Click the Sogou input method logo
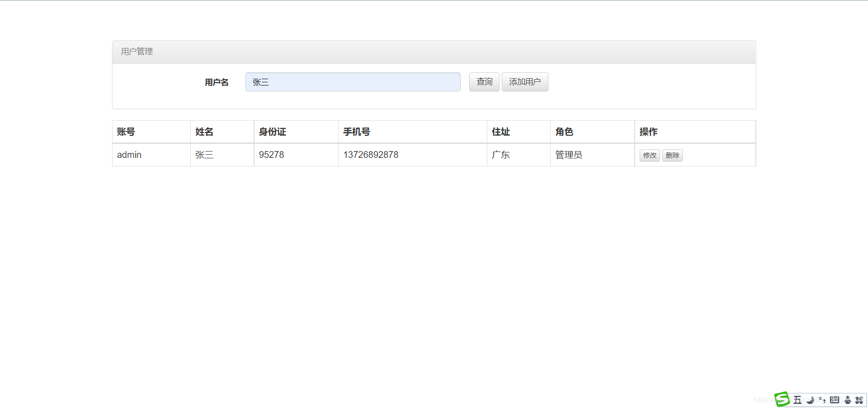 (x=782, y=399)
